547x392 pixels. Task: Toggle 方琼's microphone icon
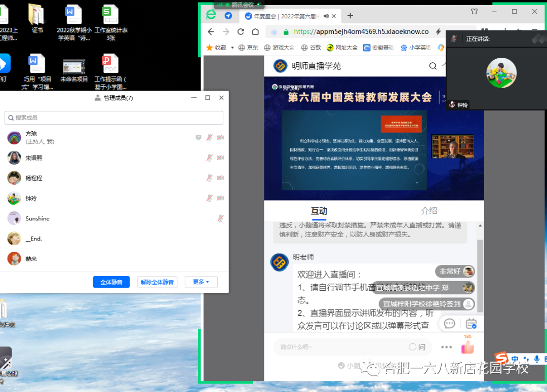(x=209, y=138)
